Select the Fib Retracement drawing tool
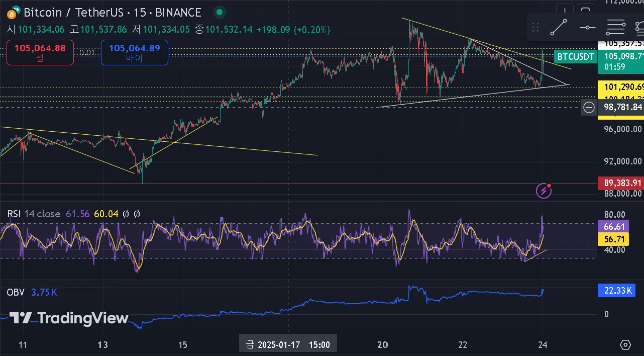644x356 pixels. 616,27
